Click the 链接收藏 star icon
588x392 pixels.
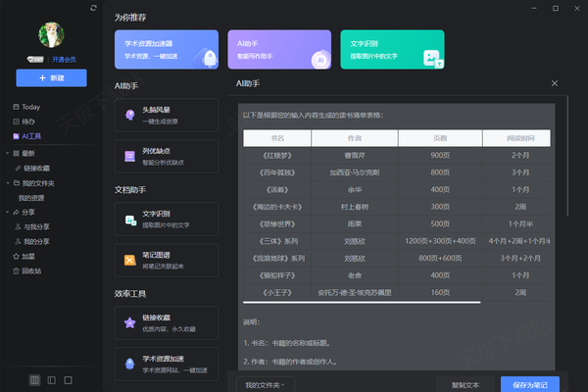pos(129,322)
